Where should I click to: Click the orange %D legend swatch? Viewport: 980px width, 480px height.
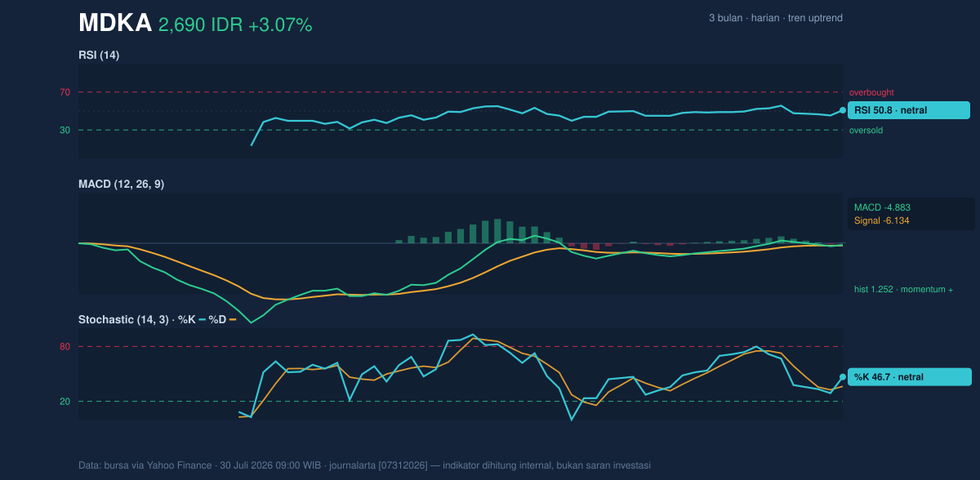pyautogui.click(x=233, y=320)
